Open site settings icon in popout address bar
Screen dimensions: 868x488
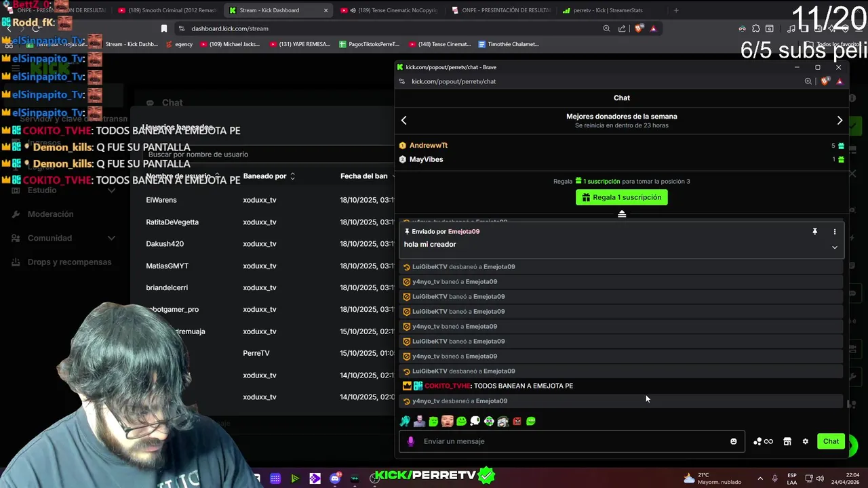click(x=401, y=81)
